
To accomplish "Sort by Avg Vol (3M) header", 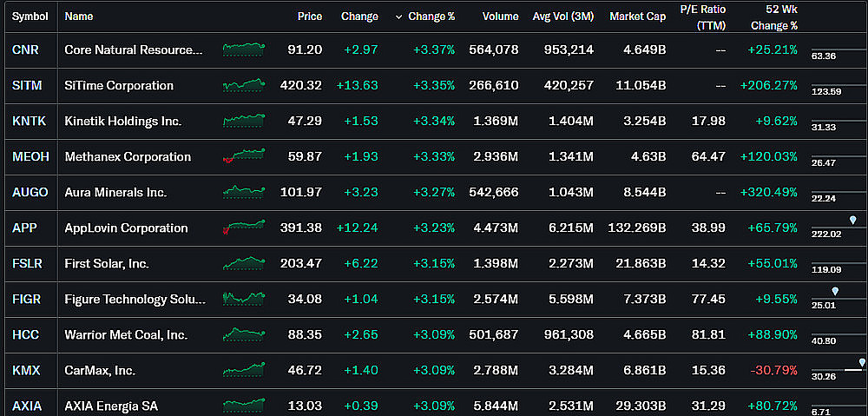I will (x=563, y=17).
